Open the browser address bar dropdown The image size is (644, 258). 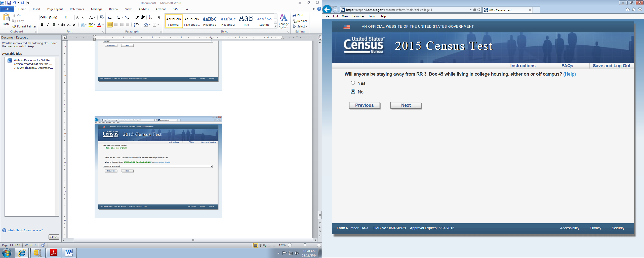click(470, 10)
